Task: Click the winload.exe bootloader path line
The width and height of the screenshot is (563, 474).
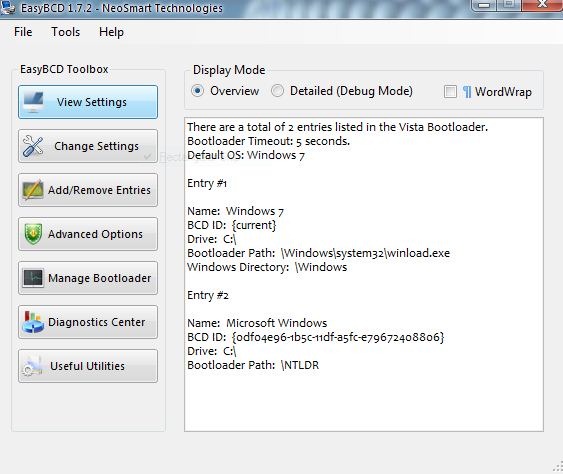Action: point(318,253)
